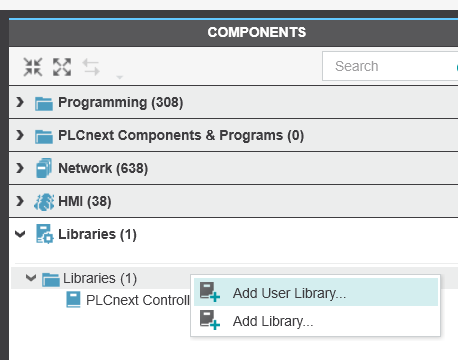Click the Network devices icon

(44, 168)
